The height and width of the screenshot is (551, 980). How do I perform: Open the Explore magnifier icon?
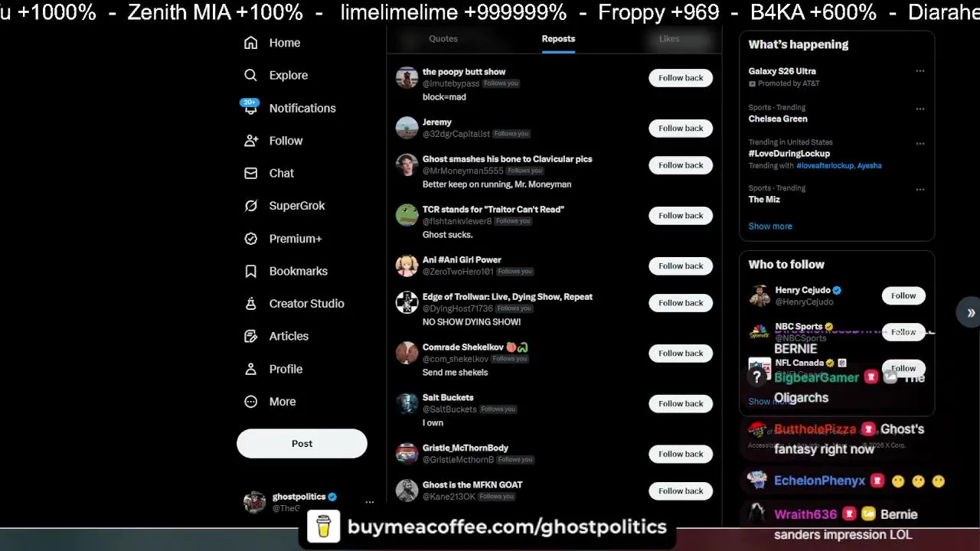click(x=250, y=75)
